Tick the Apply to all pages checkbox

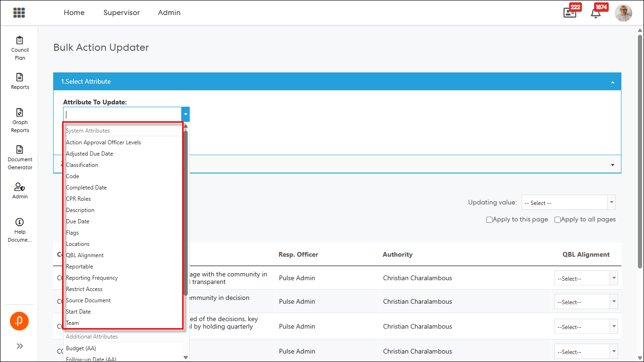[x=557, y=220]
